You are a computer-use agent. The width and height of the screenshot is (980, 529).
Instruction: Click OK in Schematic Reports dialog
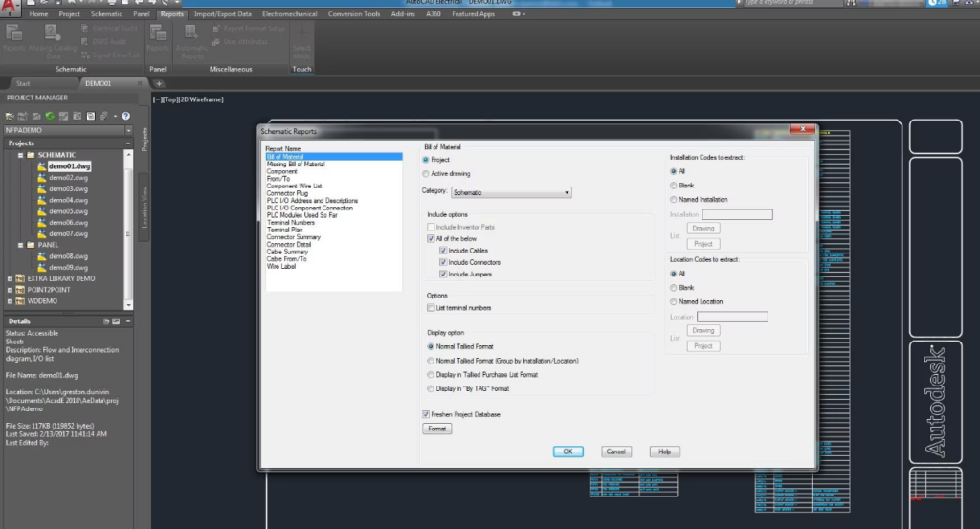point(568,452)
